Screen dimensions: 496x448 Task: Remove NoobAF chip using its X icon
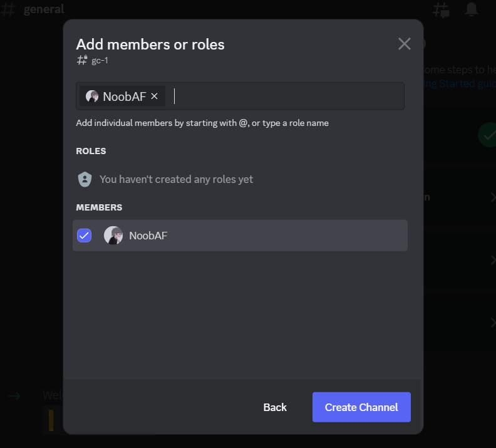[155, 96]
